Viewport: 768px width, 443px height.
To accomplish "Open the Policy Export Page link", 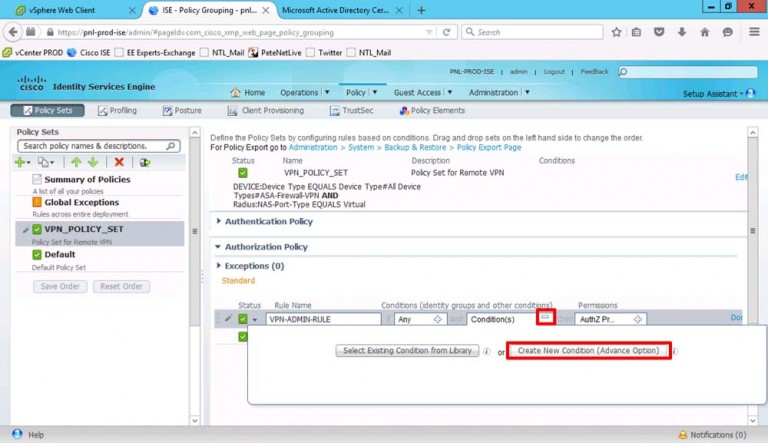I will [x=489, y=147].
